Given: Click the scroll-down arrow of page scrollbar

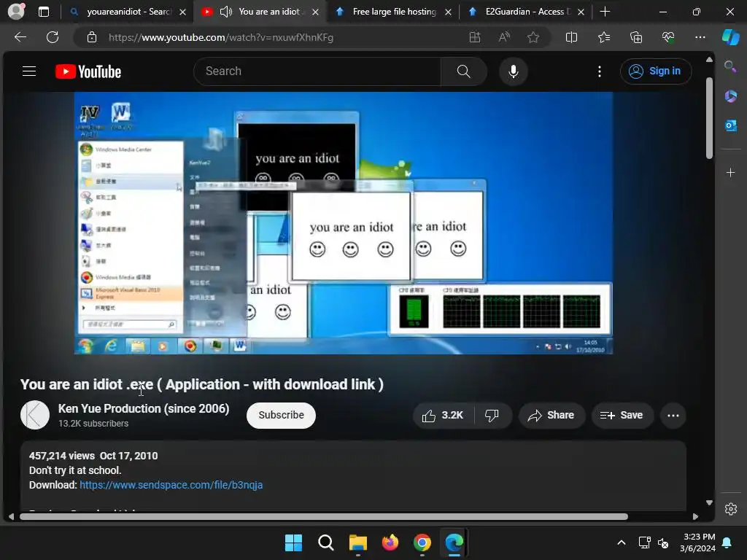Looking at the screenshot, I should click(x=709, y=502).
